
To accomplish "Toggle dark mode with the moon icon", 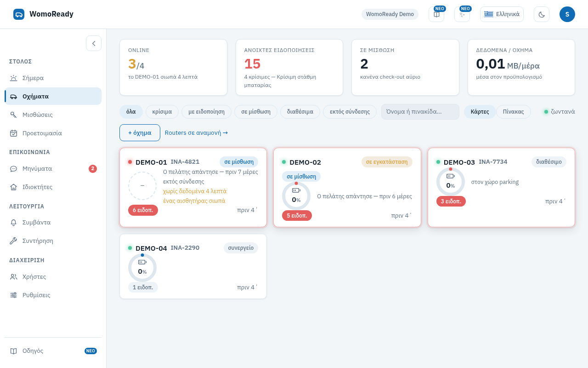I will (x=542, y=14).
